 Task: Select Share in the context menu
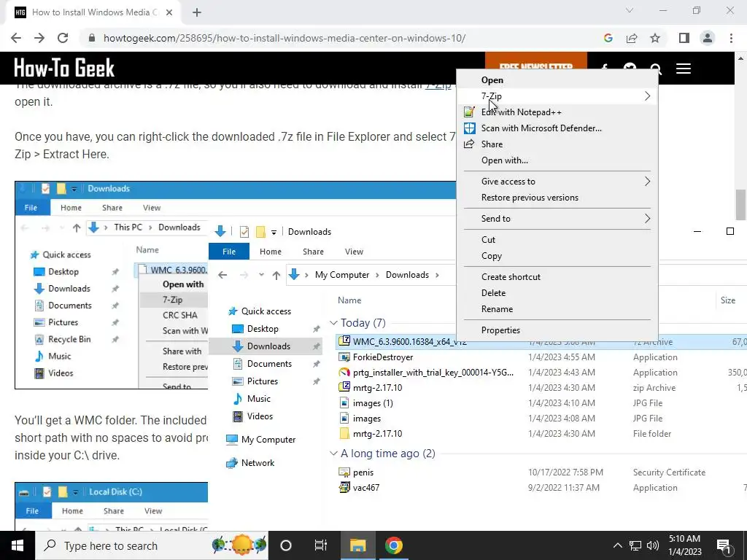[x=558, y=144]
